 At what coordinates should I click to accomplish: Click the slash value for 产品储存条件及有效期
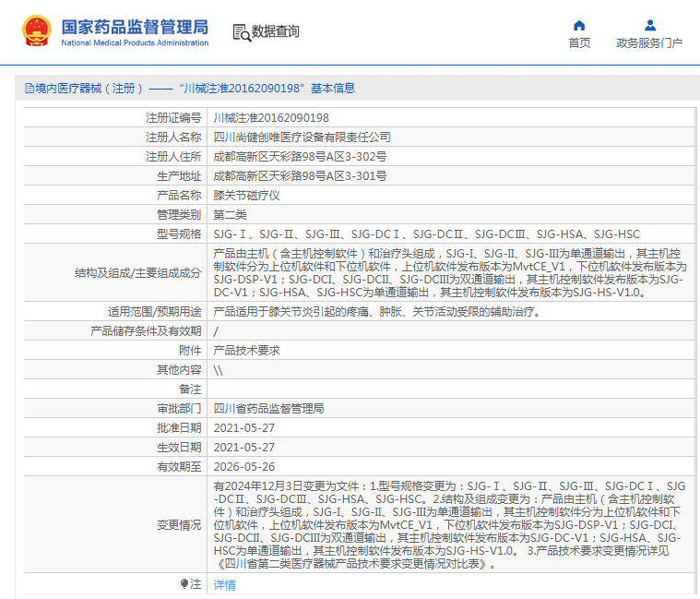[216, 331]
